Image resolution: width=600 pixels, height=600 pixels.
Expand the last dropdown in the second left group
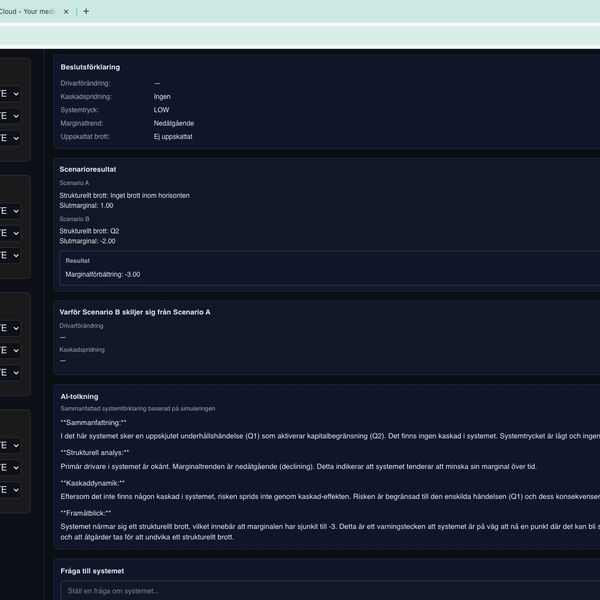click(9, 255)
